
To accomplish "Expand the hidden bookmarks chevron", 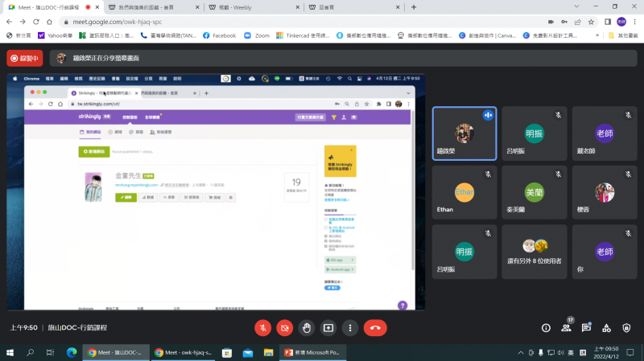I will coord(597,35).
